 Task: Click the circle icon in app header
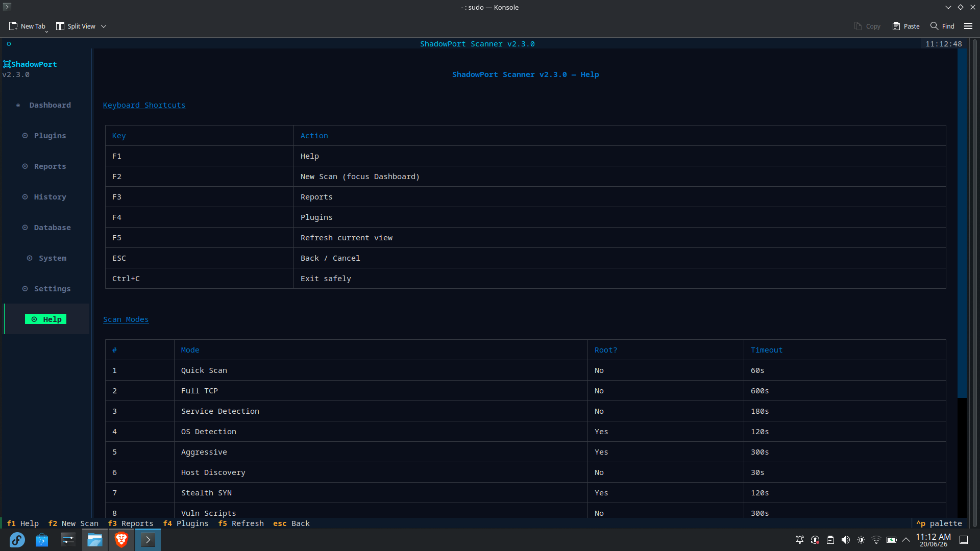(x=9, y=44)
